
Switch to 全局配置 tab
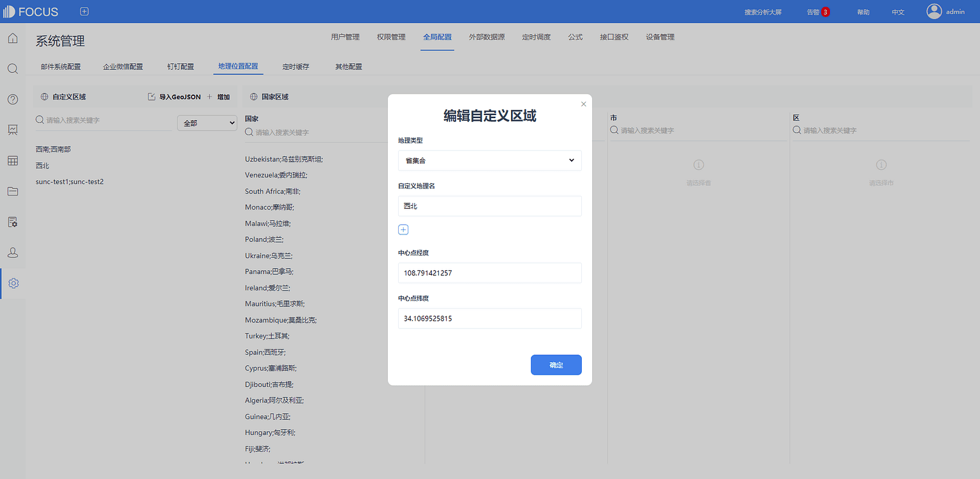click(437, 37)
